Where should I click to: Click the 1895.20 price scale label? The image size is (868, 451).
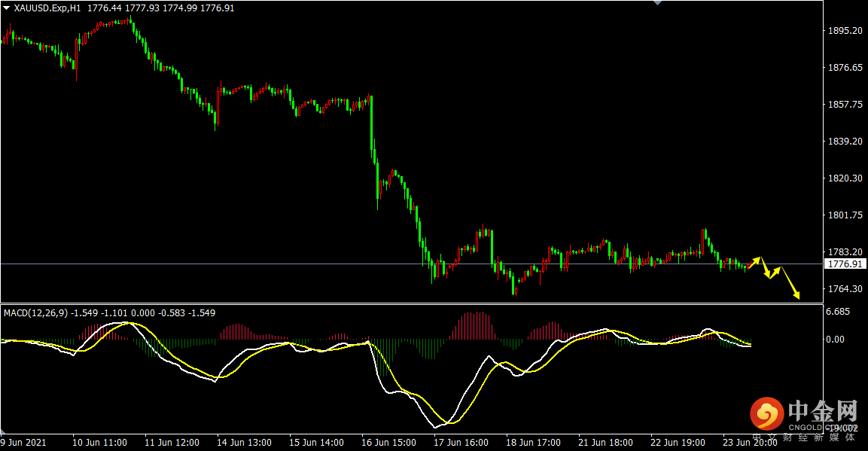845,31
